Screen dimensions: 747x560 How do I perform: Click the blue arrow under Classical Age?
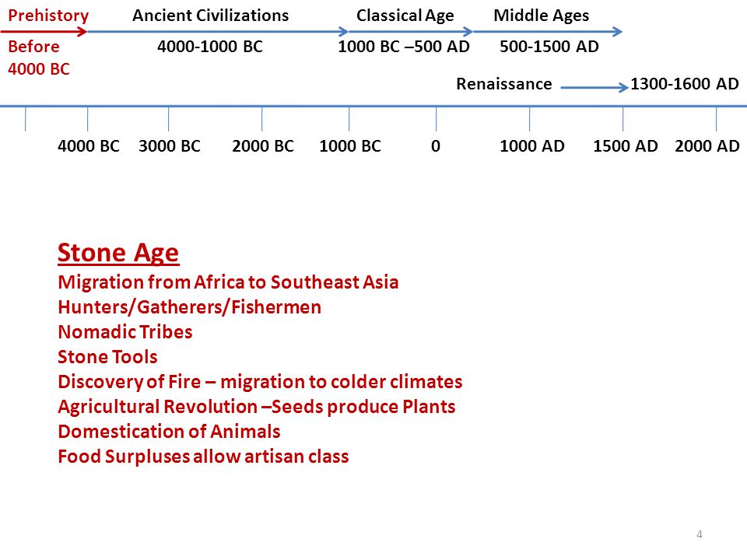click(x=411, y=32)
